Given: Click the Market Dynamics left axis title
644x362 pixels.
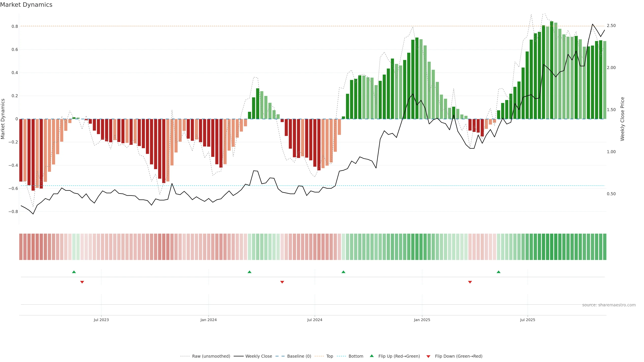Looking at the screenshot, I should 3,119.
